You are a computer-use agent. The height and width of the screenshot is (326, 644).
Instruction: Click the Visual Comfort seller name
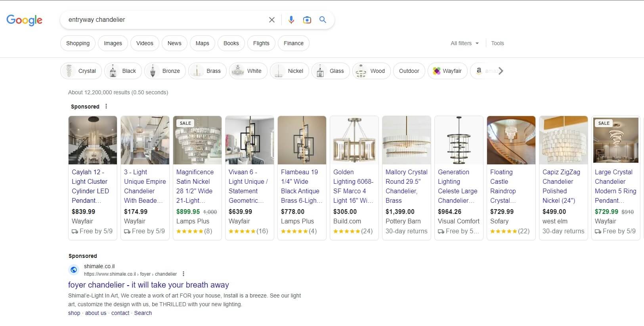tap(459, 221)
